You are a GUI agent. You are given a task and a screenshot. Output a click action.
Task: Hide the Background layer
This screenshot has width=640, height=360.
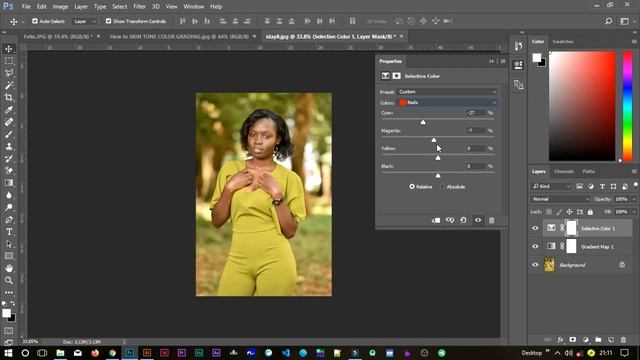click(x=535, y=265)
